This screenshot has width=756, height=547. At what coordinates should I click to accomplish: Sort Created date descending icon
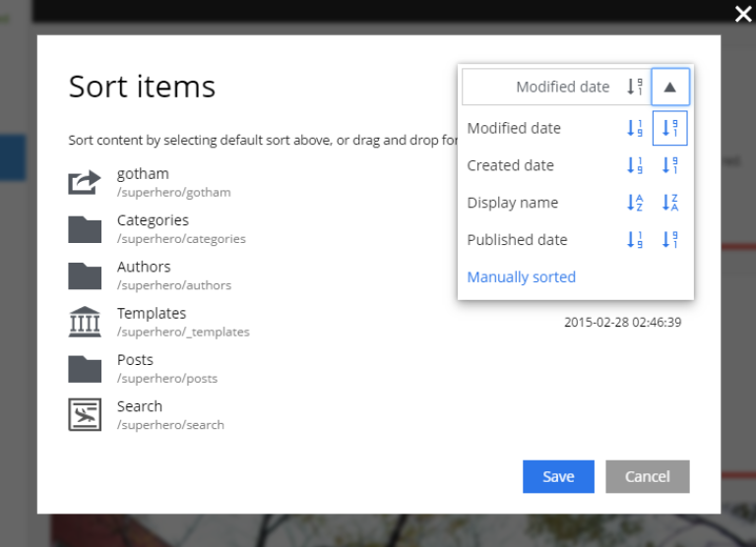click(669, 165)
